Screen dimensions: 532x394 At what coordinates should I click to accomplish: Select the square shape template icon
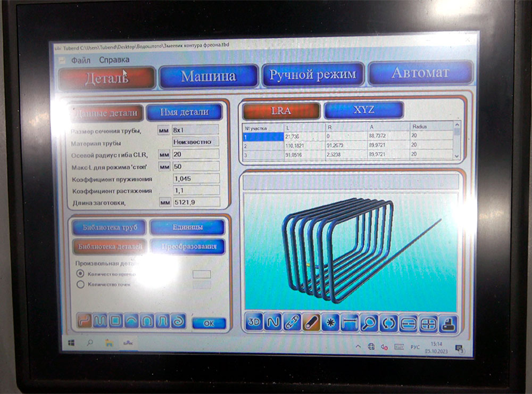[115, 321]
